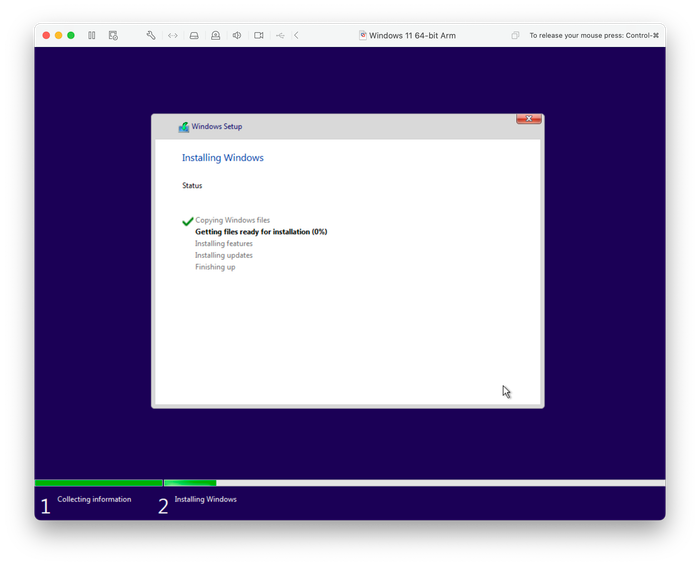Viewport: 700px width, 566px height.
Task: Click the CD/DVD drive icon
Action: click(x=216, y=35)
